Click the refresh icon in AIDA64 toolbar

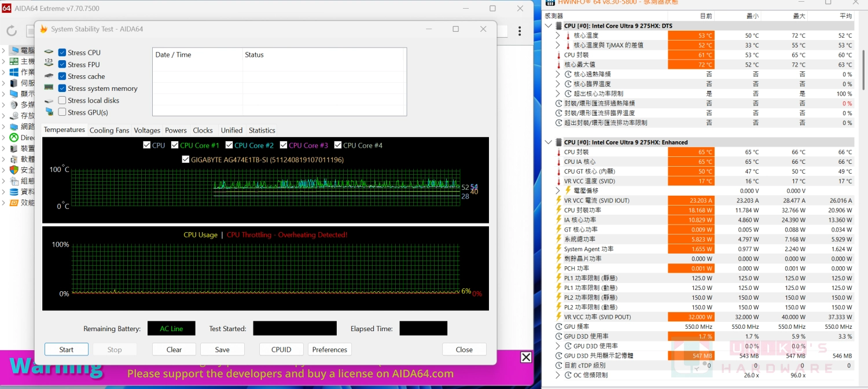pos(12,31)
